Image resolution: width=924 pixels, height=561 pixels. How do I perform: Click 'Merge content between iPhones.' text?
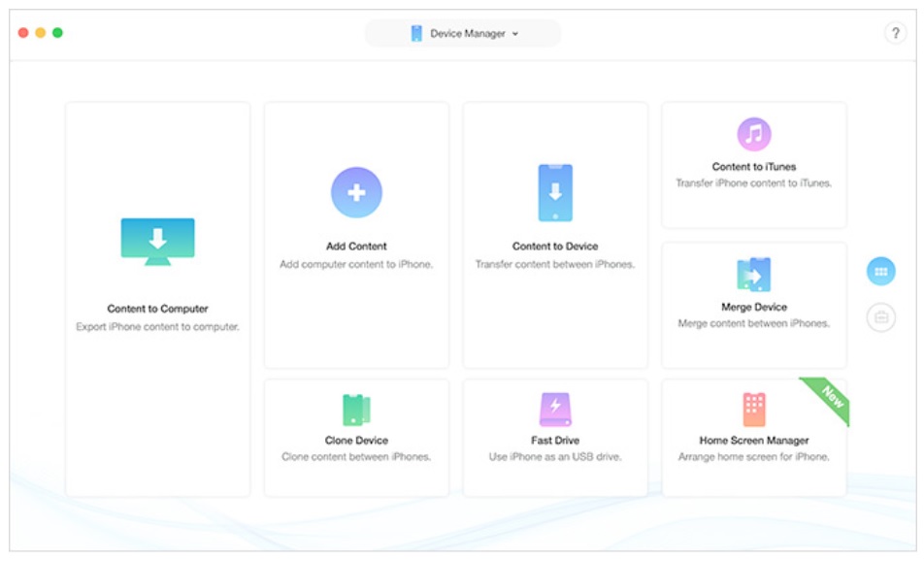(x=754, y=323)
